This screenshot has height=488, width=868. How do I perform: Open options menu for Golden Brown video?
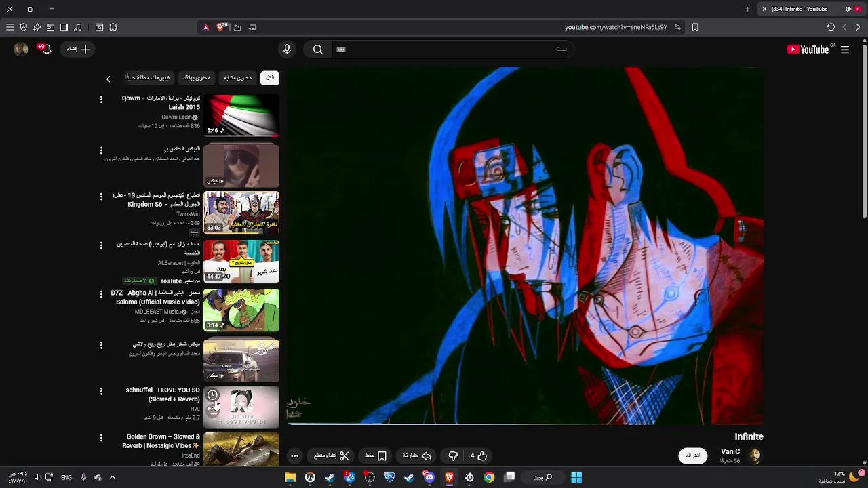[101, 439]
